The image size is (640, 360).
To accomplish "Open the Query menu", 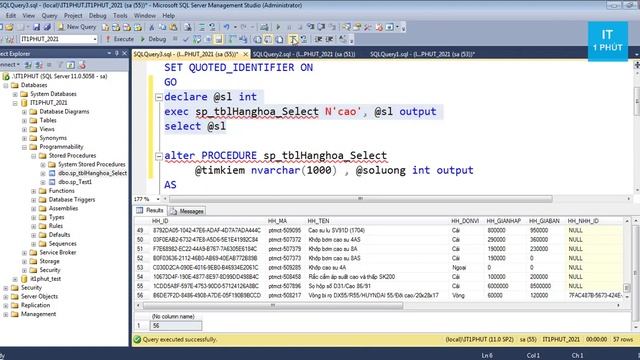I will click(x=49, y=16).
